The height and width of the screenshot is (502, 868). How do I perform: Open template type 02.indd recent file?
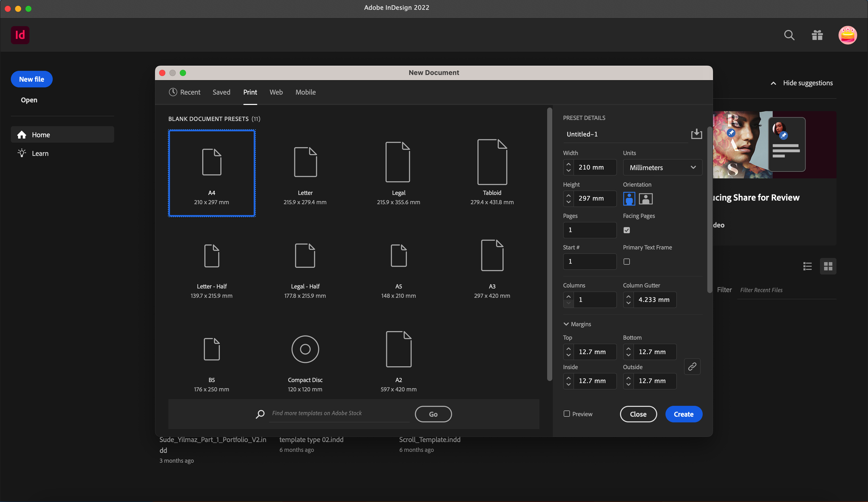tap(311, 440)
